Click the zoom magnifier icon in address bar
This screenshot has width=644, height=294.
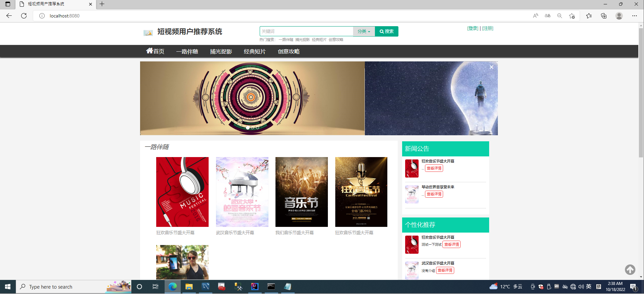(560, 16)
